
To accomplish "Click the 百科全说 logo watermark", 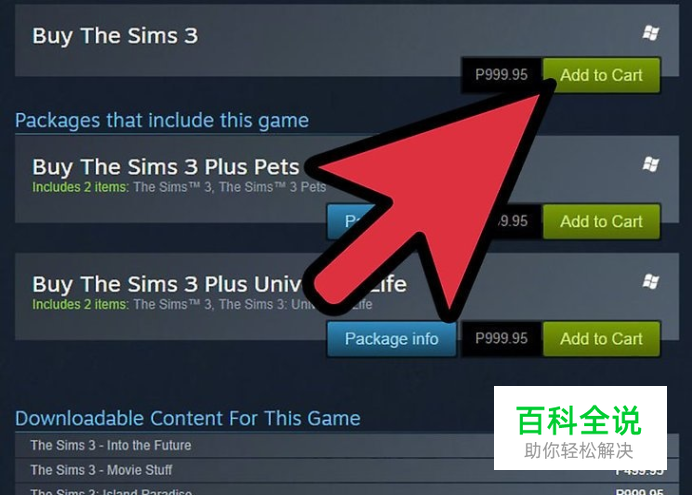I will [580, 428].
